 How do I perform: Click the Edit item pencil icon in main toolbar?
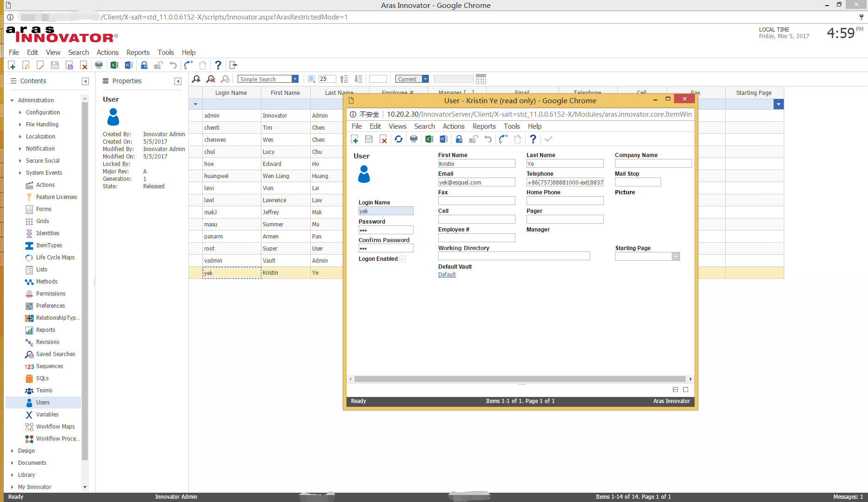click(x=40, y=65)
